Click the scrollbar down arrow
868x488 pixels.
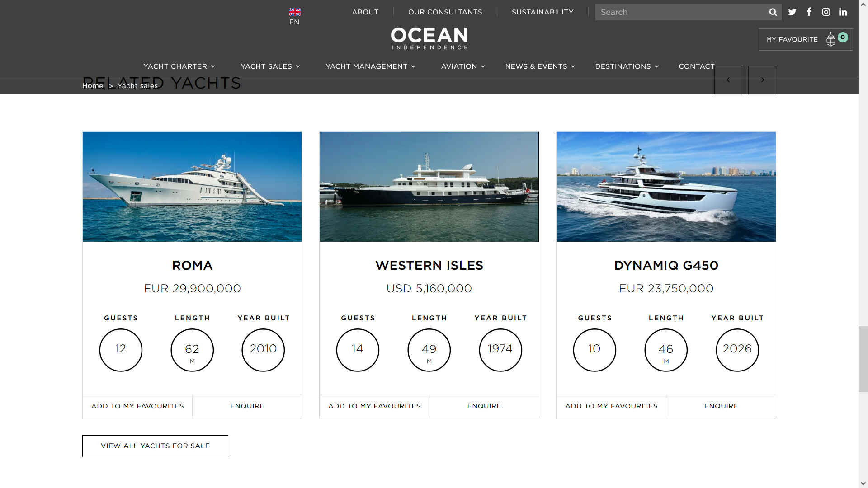[x=863, y=483]
